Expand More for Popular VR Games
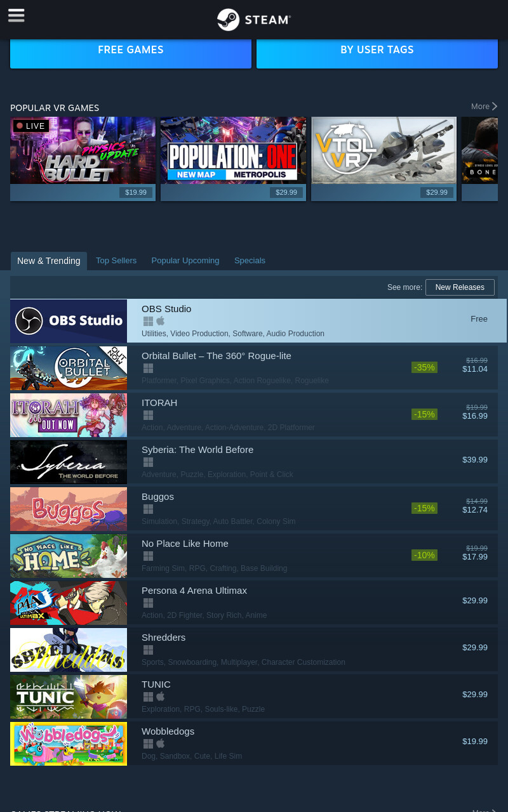This screenshot has width=508, height=812. pos(484,107)
